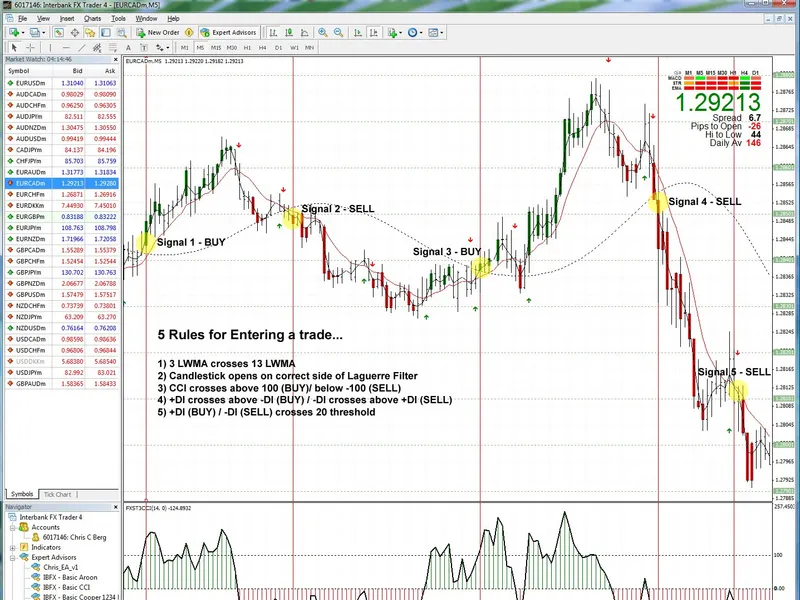Select the GBPUSDm symbol row
Screen dimensions: 800x600
click(62, 294)
